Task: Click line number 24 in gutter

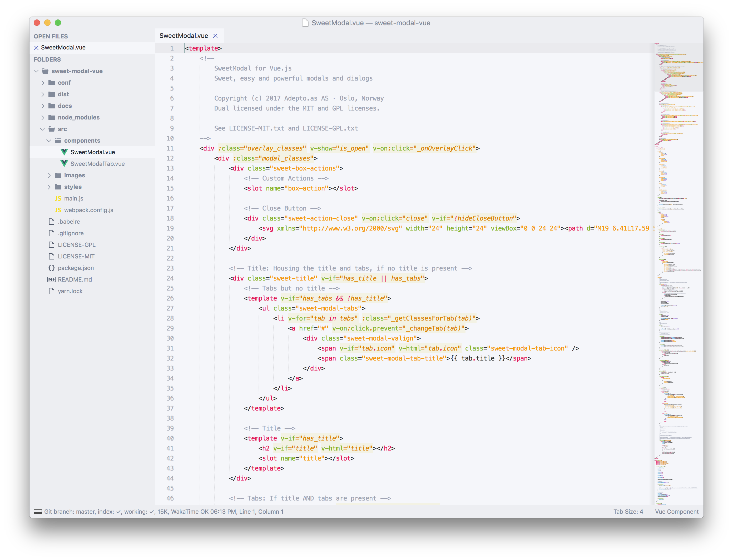Action: (x=170, y=278)
